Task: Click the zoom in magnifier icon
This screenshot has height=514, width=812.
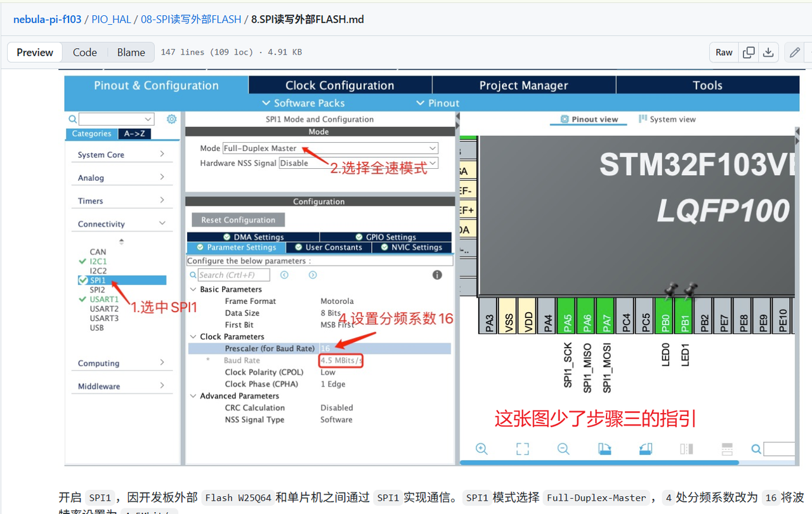Action: (x=481, y=449)
